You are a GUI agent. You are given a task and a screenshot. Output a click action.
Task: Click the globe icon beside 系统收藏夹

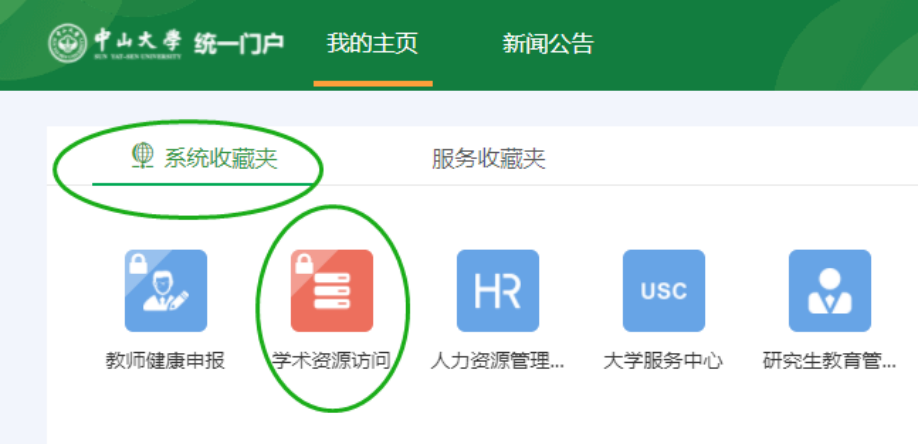pos(143,157)
